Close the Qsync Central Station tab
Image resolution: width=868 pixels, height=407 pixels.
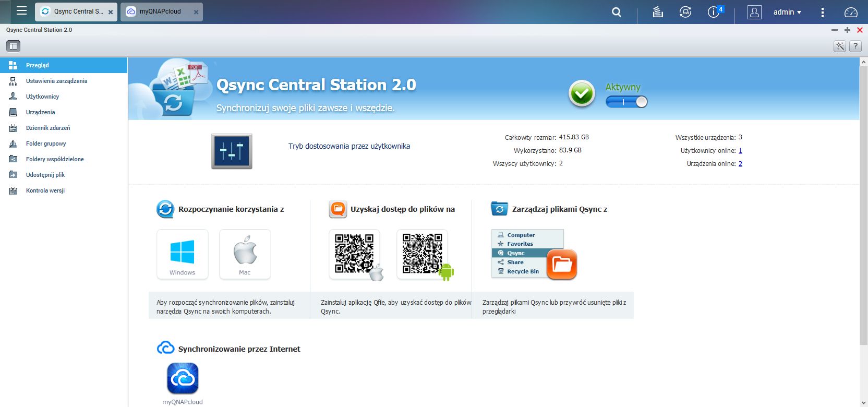[111, 12]
